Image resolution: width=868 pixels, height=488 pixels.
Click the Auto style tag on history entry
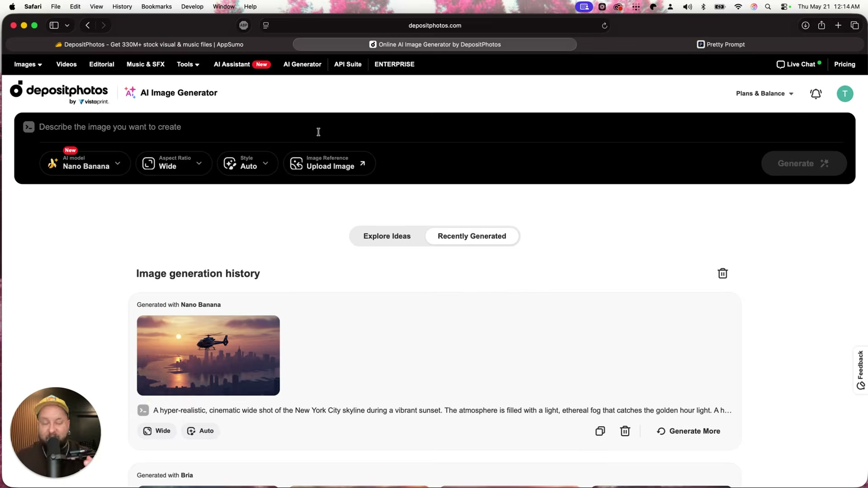point(200,431)
